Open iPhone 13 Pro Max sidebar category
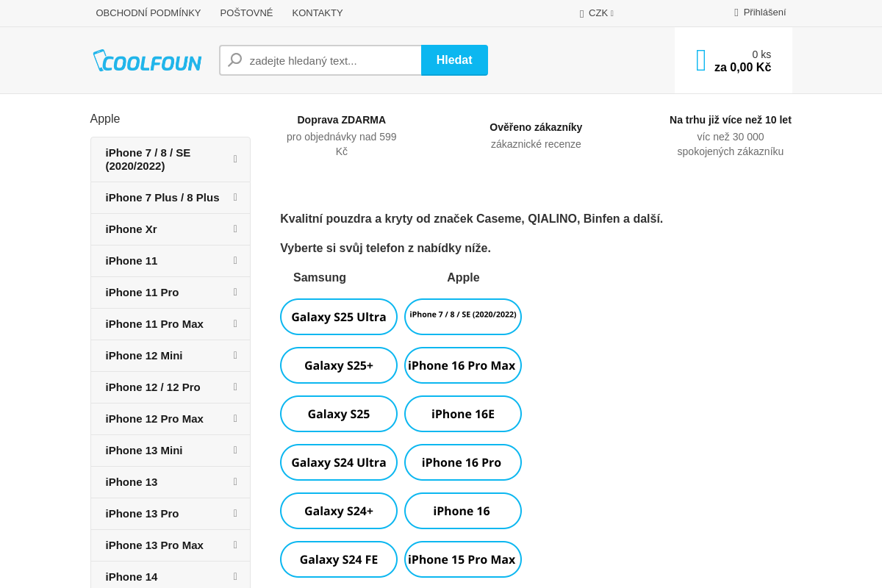This screenshot has width=882, height=588. point(171,545)
